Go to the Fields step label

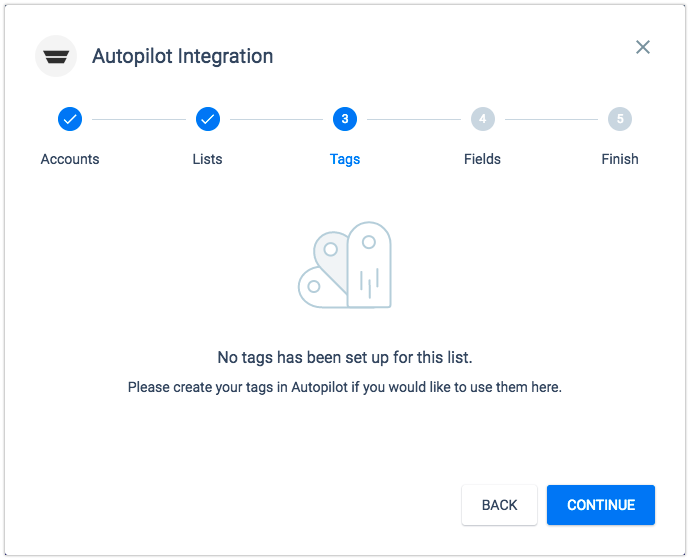482,159
